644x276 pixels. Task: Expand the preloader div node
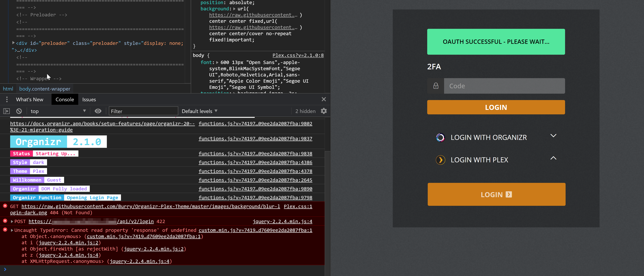pyautogui.click(x=13, y=43)
